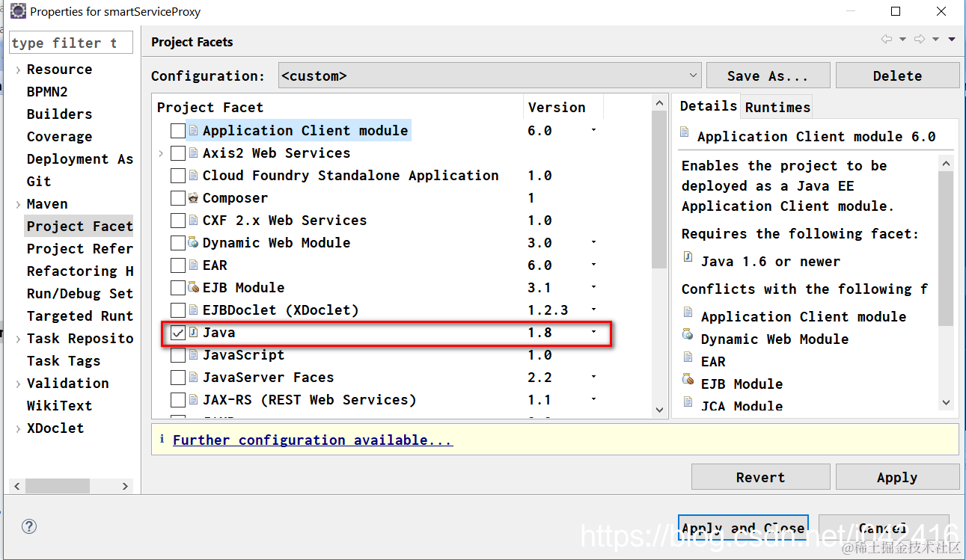Click Dynamic Web Module icon in Details list
The width and height of the screenshot is (966, 560).
point(688,335)
